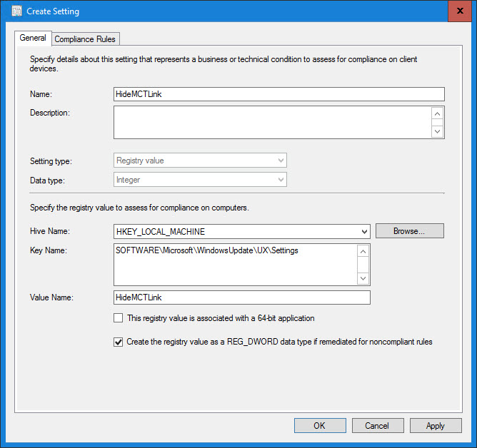Enable the 64-bit application checkbox
This screenshot has height=448, width=477.
click(119, 318)
